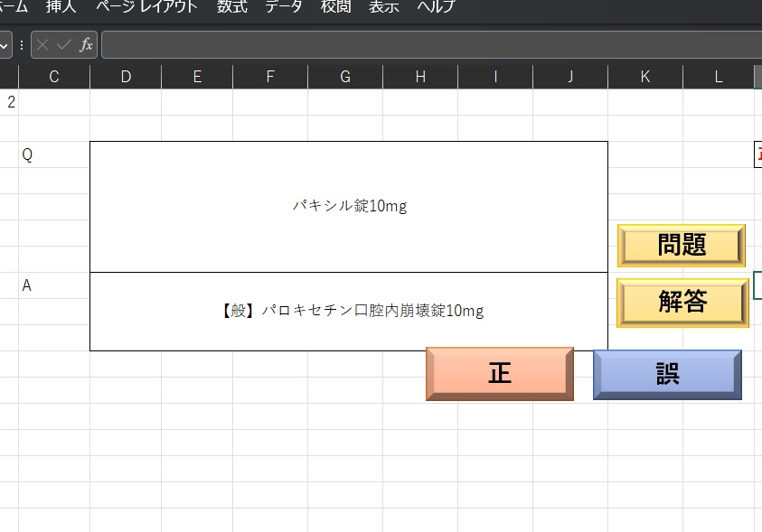
Task: Open the 表示 ribbon tab
Action: click(383, 6)
